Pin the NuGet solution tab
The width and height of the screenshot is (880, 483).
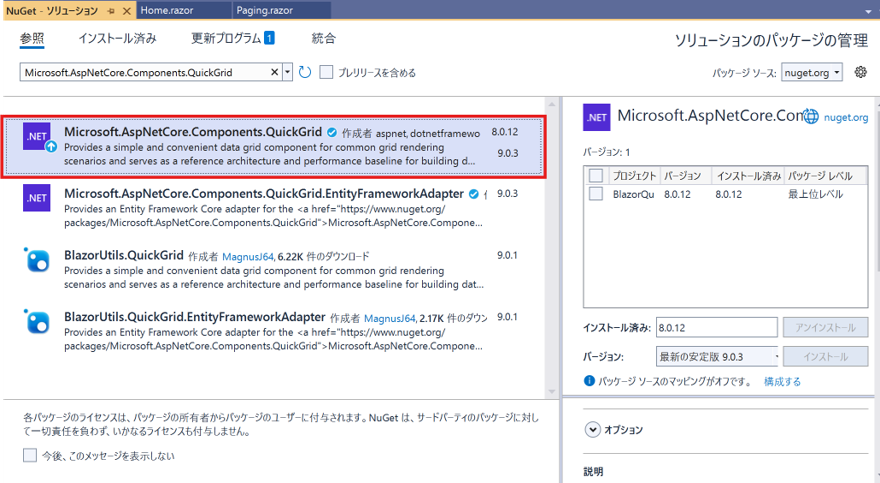[111, 11]
